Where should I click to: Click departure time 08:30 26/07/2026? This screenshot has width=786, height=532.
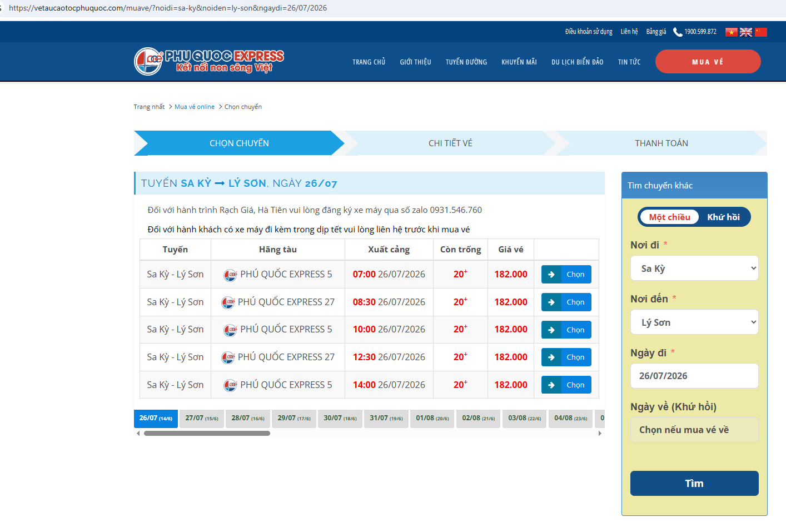coord(389,302)
